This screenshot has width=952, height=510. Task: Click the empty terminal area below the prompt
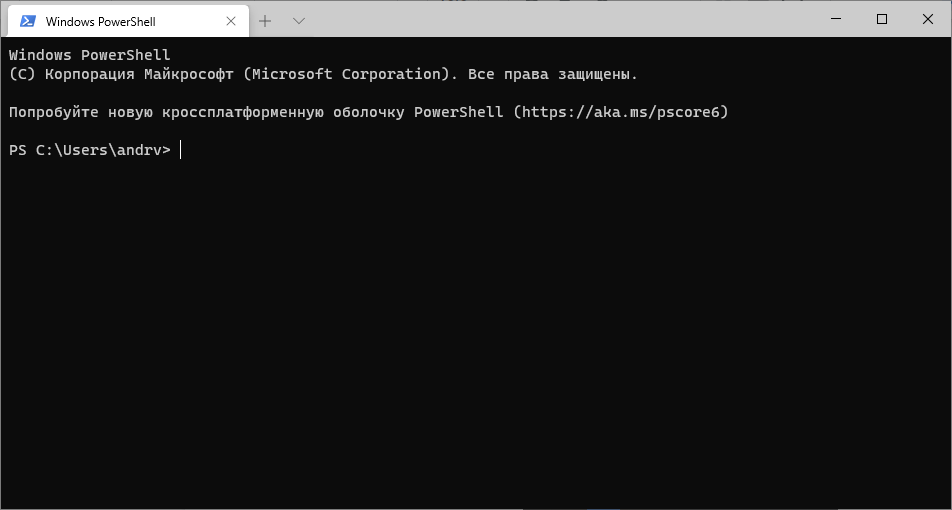(x=476, y=330)
